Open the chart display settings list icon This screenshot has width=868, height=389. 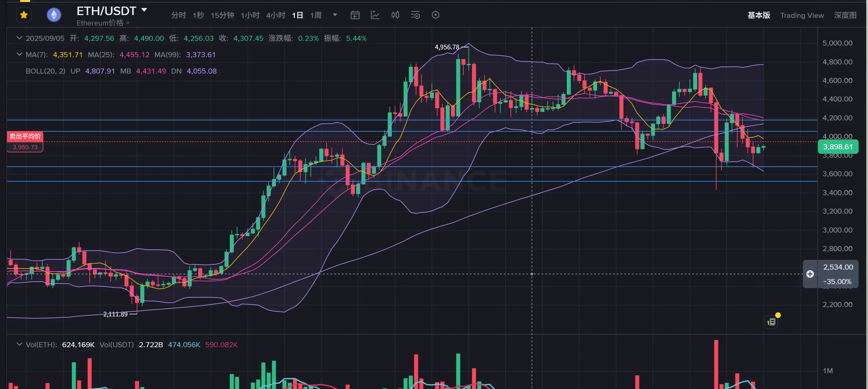415,15
